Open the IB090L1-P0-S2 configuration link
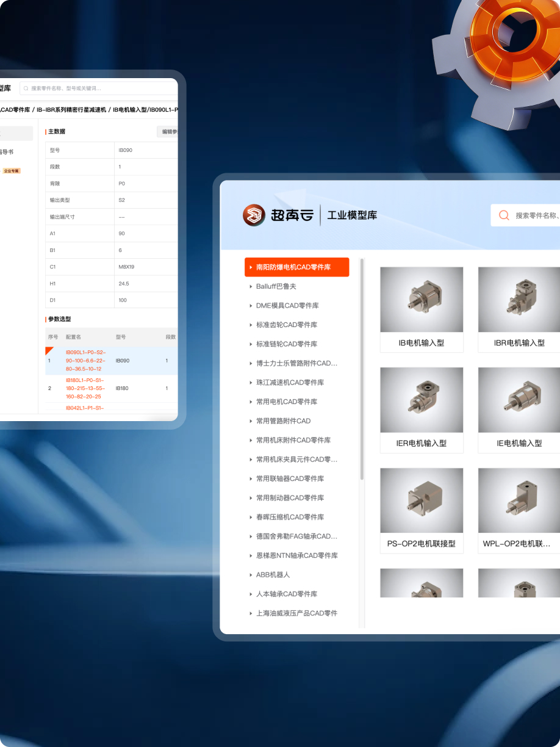Viewport: 560px width, 747px height. 85,361
